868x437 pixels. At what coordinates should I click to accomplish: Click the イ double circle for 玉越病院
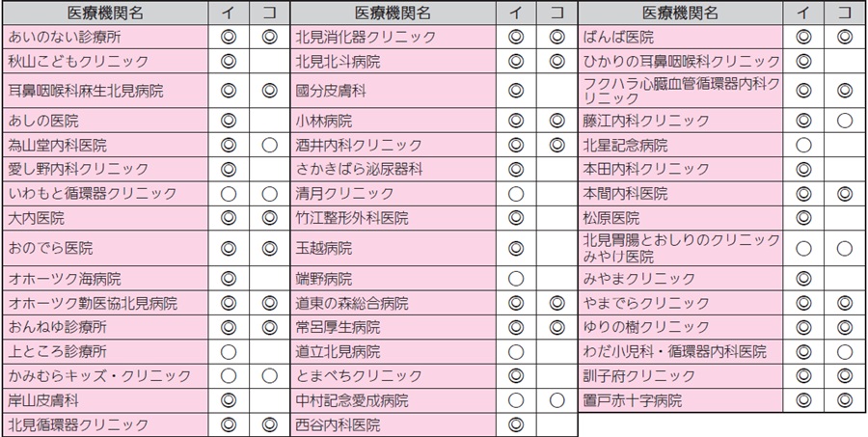(516, 248)
